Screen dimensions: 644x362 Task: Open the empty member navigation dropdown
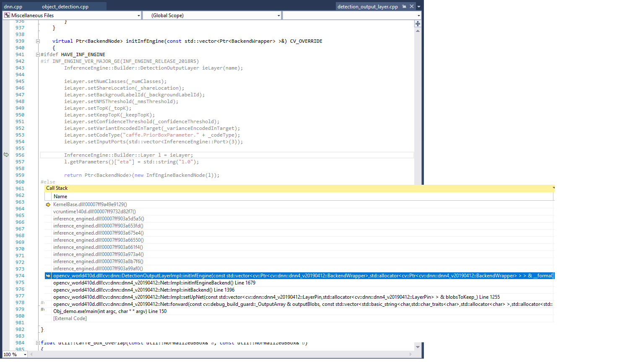(419, 16)
